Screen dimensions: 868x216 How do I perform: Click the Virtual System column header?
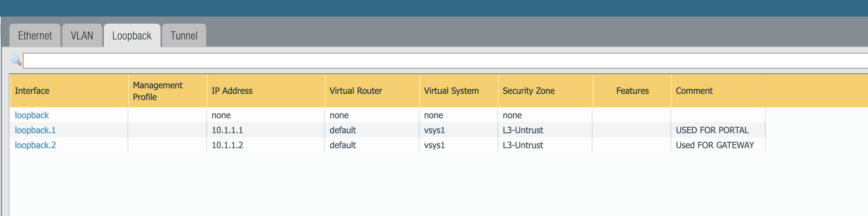tap(451, 91)
